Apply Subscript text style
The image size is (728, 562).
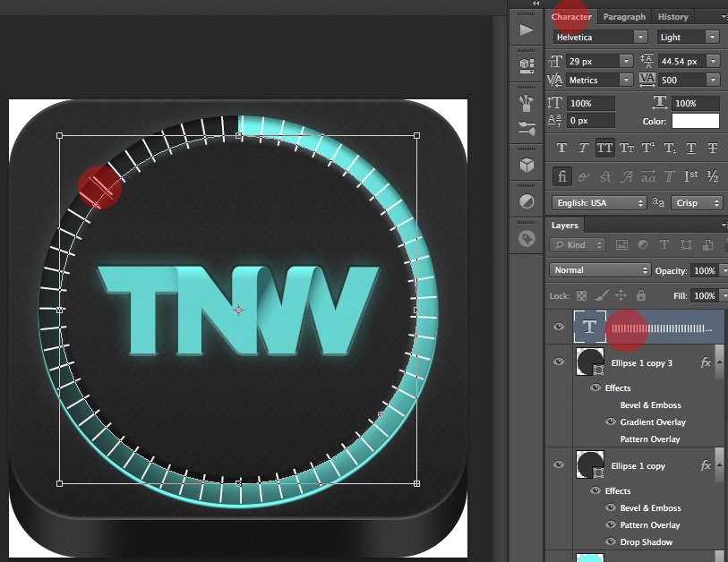click(x=670, y=148)
